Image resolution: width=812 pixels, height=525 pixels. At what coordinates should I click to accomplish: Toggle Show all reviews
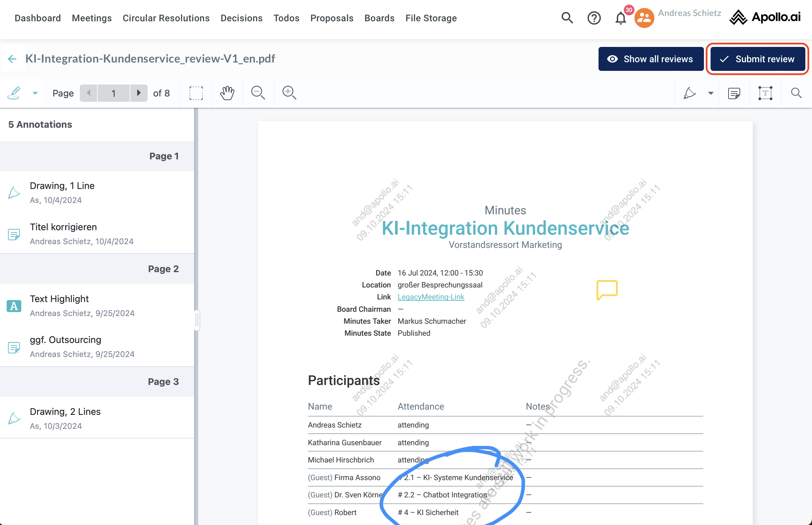point(650,59)
